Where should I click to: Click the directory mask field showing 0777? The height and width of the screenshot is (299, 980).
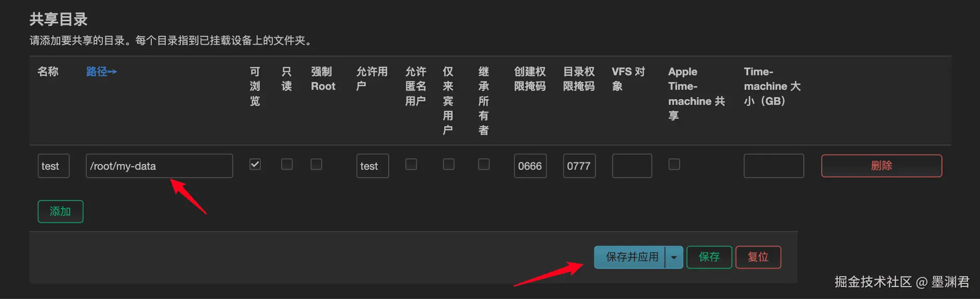579,166
